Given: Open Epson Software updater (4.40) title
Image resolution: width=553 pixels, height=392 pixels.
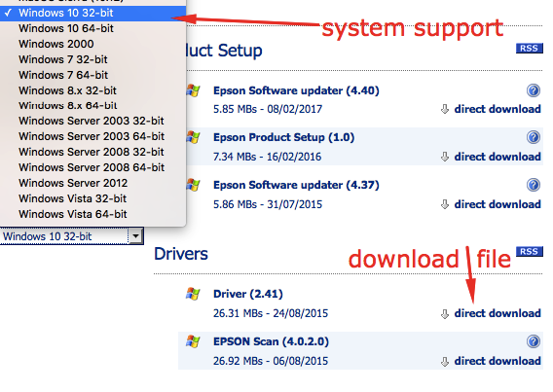Looking at the screenshot, I should (296, 90).
